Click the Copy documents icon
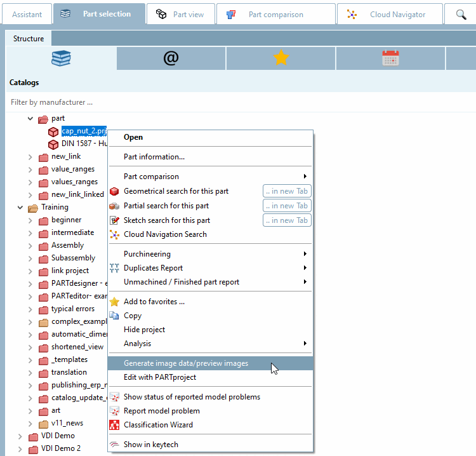Image resolution: width=476 pixels, height=456 pixels. [x=114, y=316]
